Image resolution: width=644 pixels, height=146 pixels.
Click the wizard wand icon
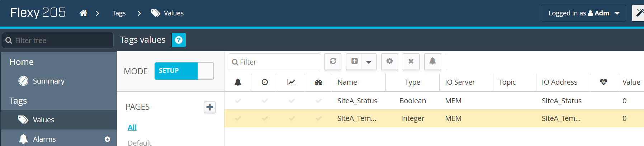[x=639, y=13]
